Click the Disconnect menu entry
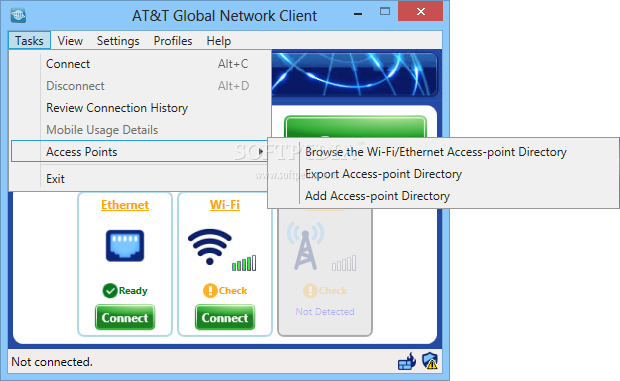Image resolution: width=620 pixels, height=381 pixels. point(141,86)
